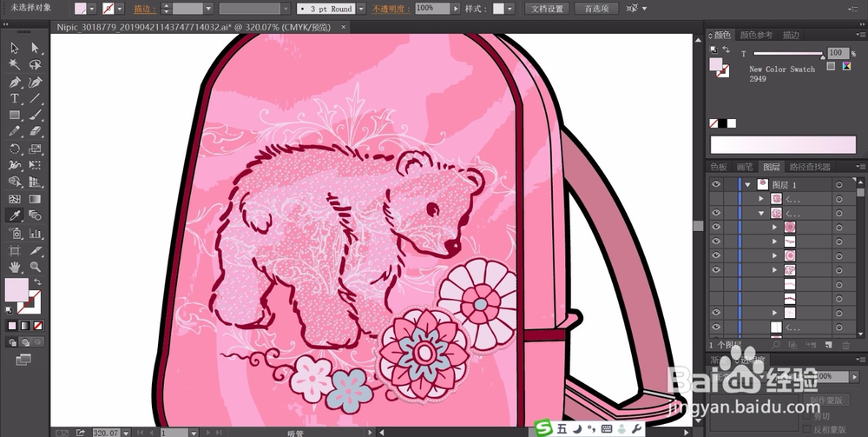868x437 pixels.
Task: Select the Hand tool
Action: pos(15,267)
